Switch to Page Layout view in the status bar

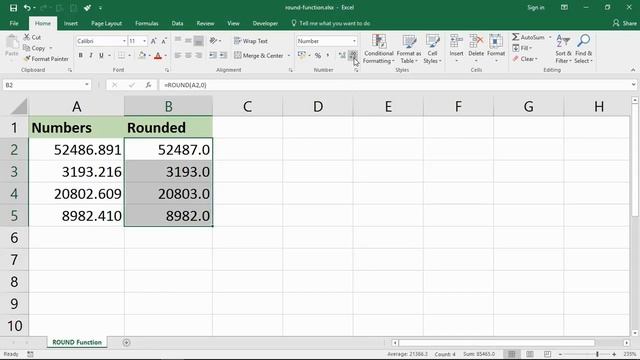pyautogui.click(x=530, y=354)
